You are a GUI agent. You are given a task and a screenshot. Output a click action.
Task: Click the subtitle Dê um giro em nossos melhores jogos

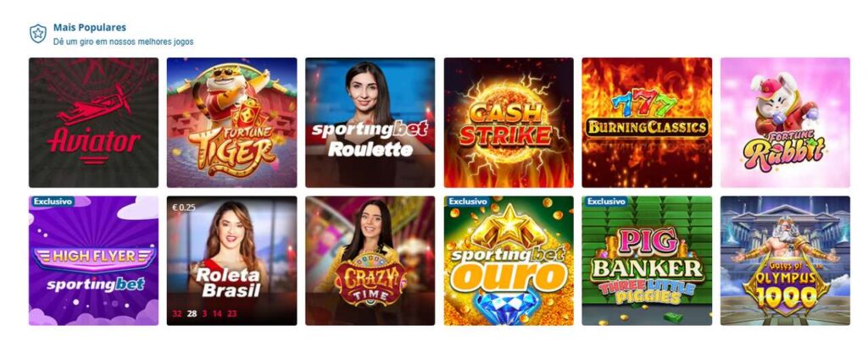[124, 41]
